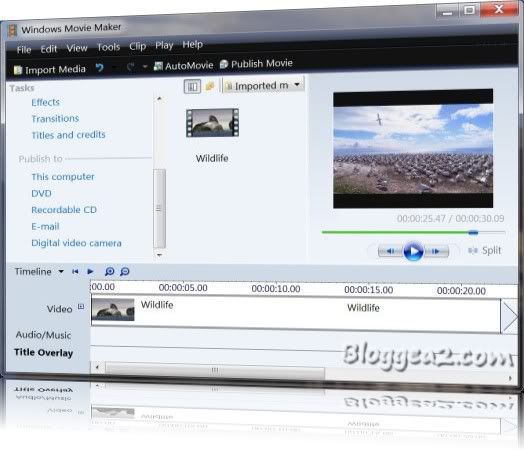This screenshot has width=524, height=450.
Task: Click the clip end transition arrow on timeline
Action: point(509,317)
